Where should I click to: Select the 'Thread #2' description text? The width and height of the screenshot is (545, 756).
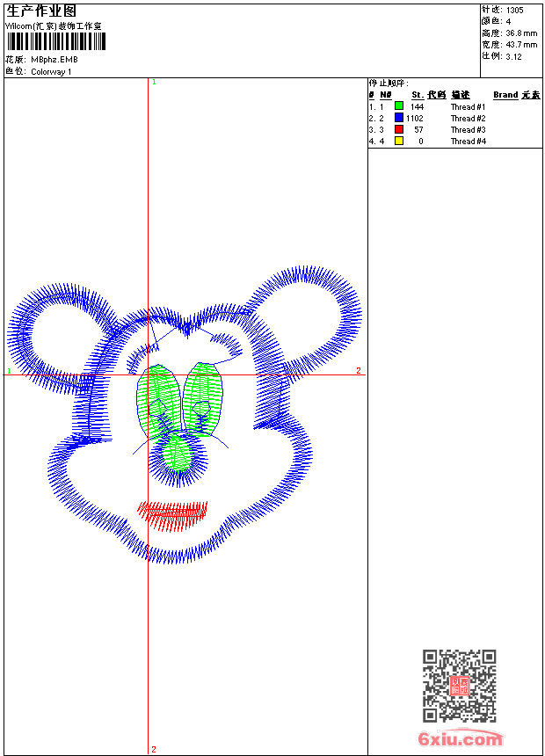468,118
